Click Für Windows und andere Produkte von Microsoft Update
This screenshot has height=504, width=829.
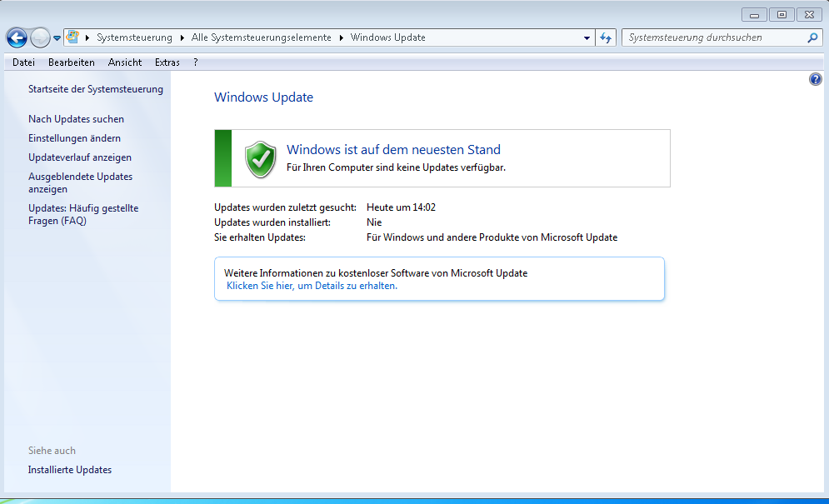(492, 237)
